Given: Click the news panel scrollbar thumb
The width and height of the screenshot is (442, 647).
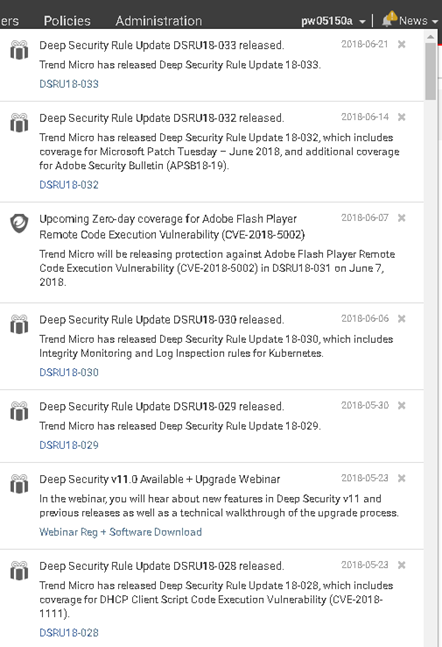Looking at the screenshot, I should click(x=430, y=71).
